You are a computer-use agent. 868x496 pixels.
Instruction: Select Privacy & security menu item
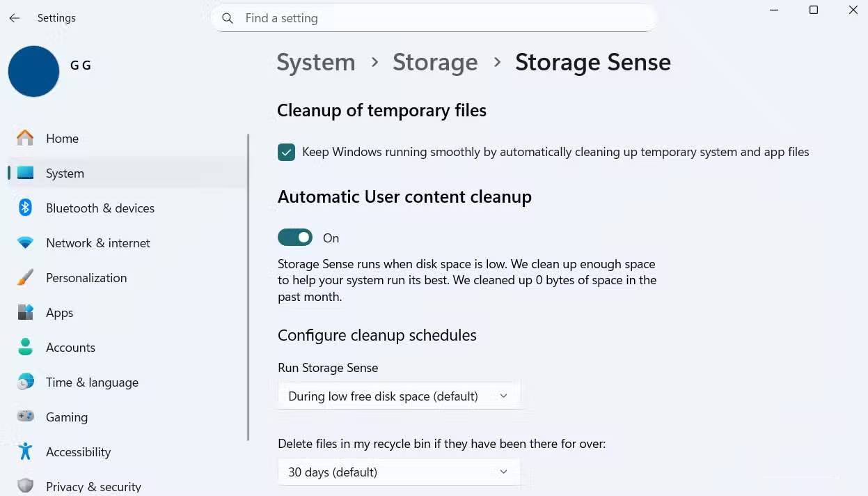click(x=93, y=486)
